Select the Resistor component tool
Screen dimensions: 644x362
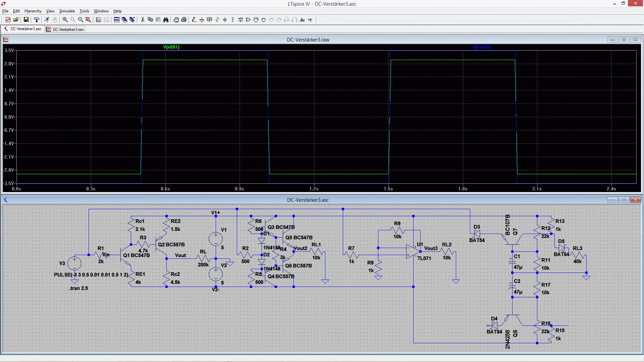pos(217,20)
